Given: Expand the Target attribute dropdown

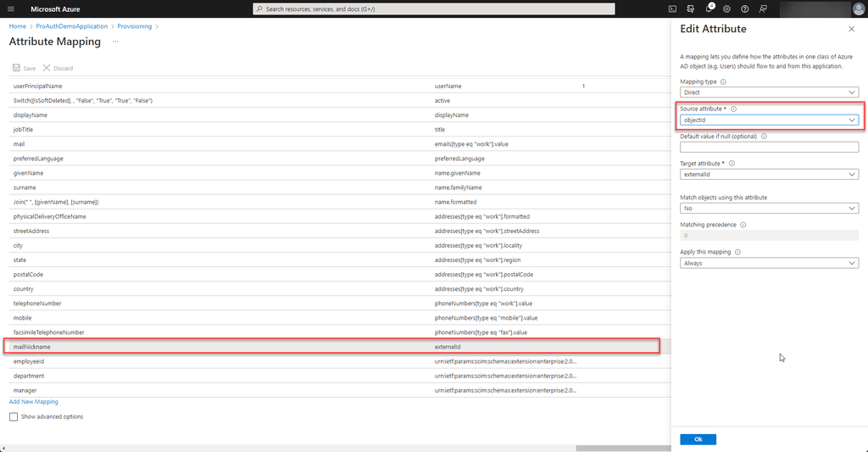Looking at the screenshot, I should (769, 174).
